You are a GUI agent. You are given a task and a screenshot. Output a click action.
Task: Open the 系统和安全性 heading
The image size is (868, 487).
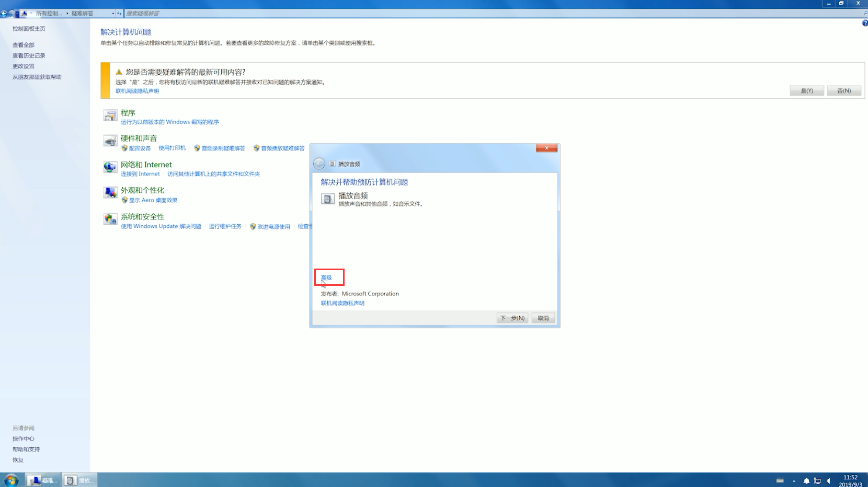pos(142,216)
